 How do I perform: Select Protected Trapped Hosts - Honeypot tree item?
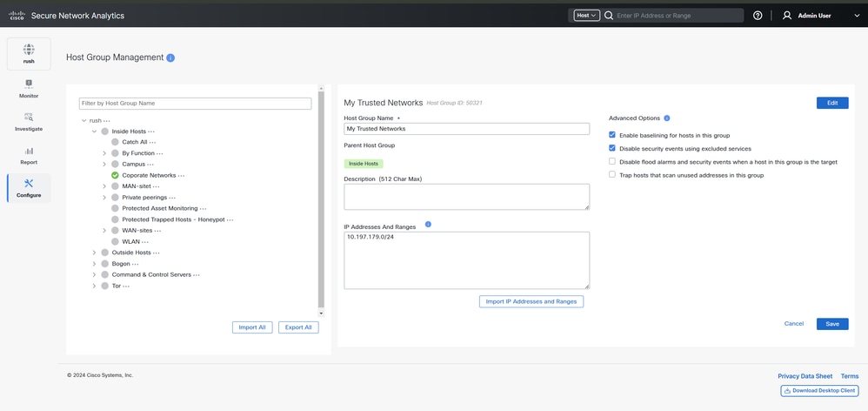point(173,219)
